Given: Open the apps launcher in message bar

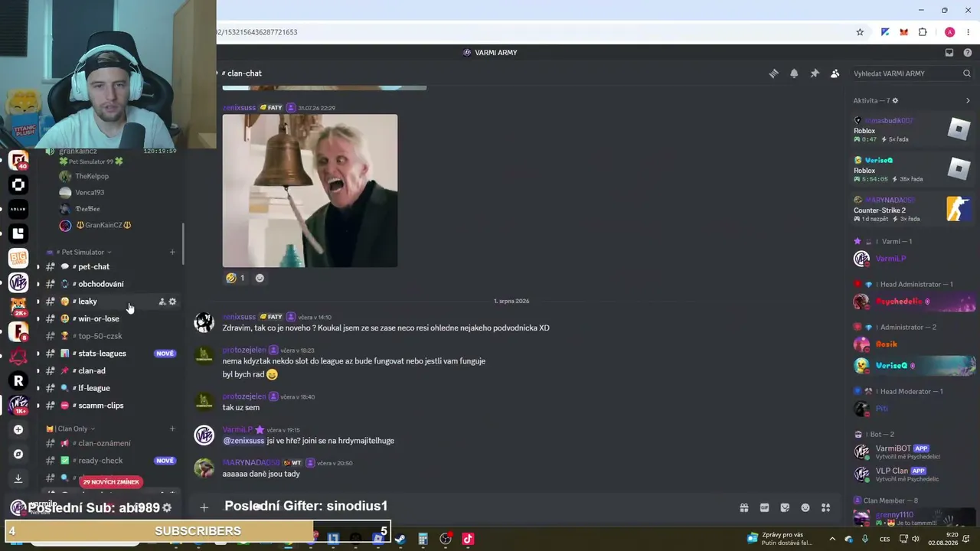Looking at the screenshot, I should (826, 507).
